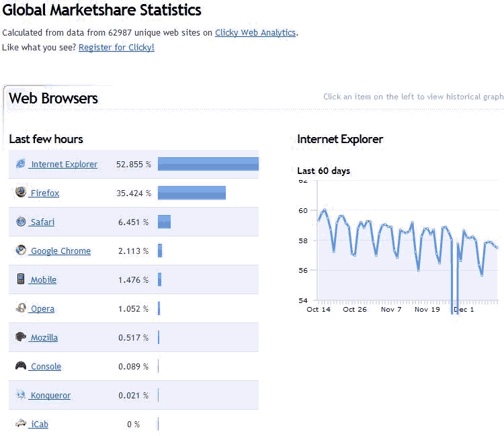Click the 'Oct 14' chart axis label
Image resolution: width=504 pixels, height=436 pixels.
319,310
